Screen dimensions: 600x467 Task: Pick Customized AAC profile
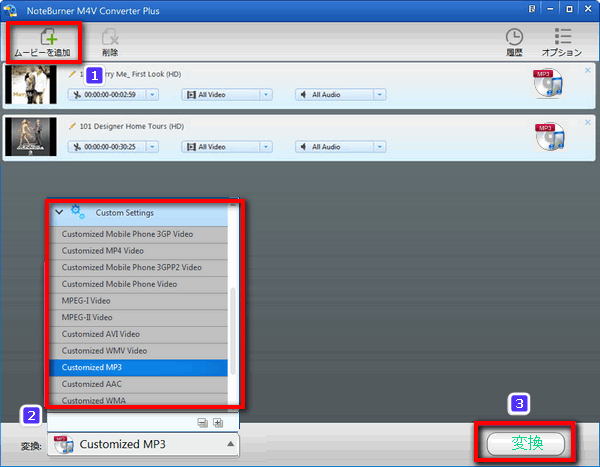pos(139,384)
